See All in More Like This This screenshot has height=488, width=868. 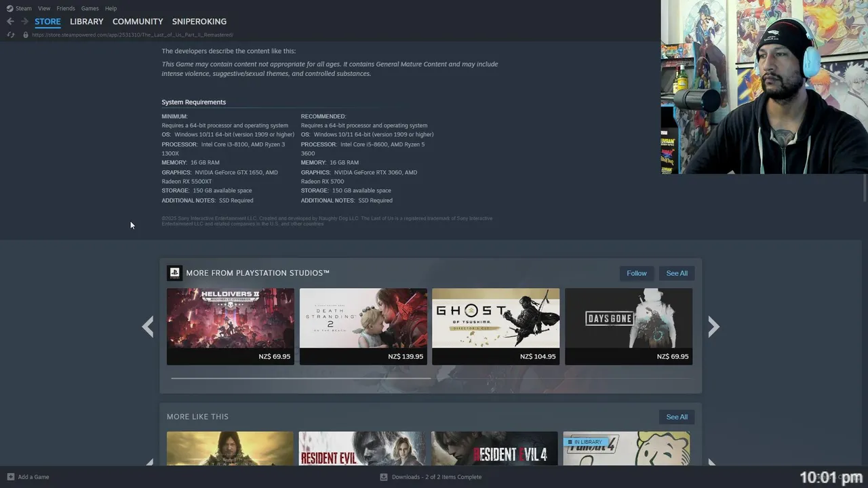tap(677, 417)
